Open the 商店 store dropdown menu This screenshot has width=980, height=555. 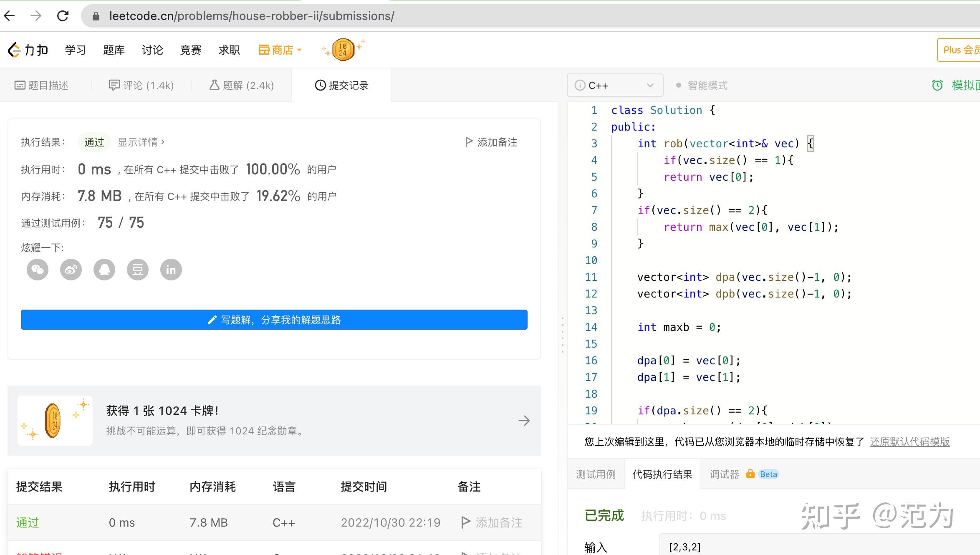[x=280, y=50]
